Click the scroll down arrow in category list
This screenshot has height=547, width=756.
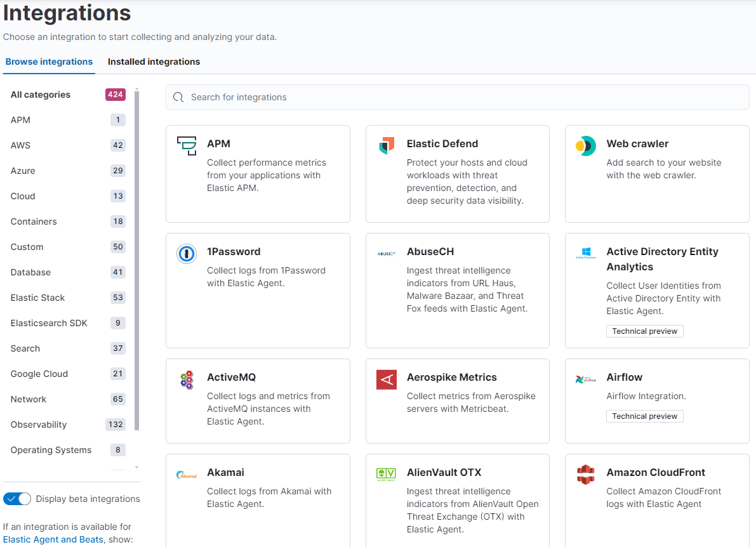tap(136, 467)
